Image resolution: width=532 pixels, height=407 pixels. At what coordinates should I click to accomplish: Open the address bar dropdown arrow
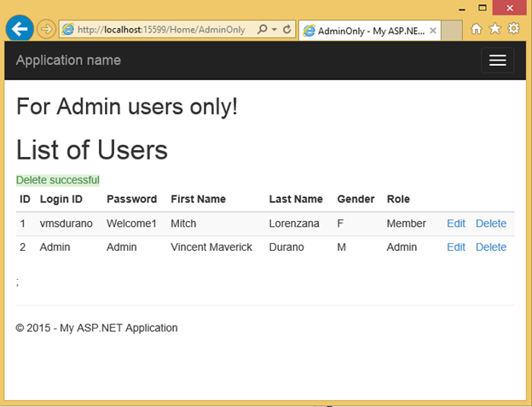(x=273, y=29)
